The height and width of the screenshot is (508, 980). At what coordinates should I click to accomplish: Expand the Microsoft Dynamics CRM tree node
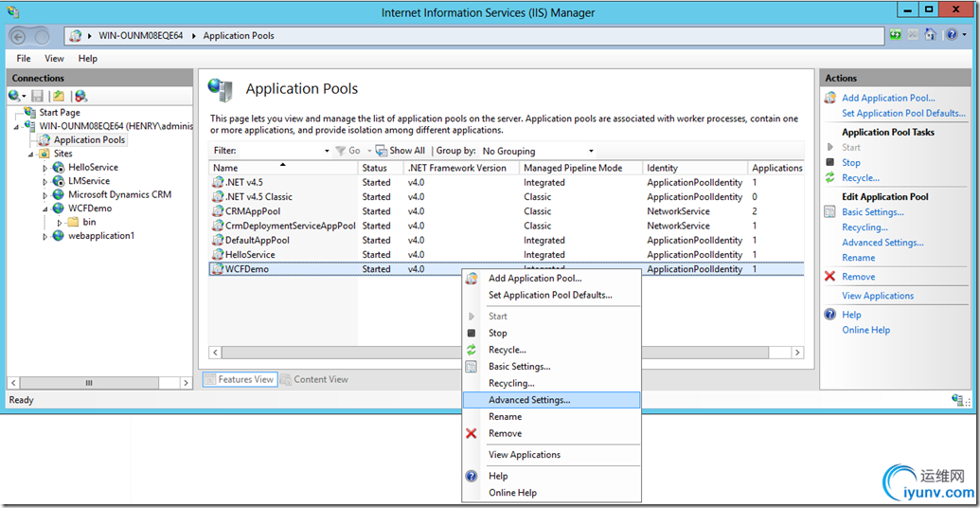point(45,195)
